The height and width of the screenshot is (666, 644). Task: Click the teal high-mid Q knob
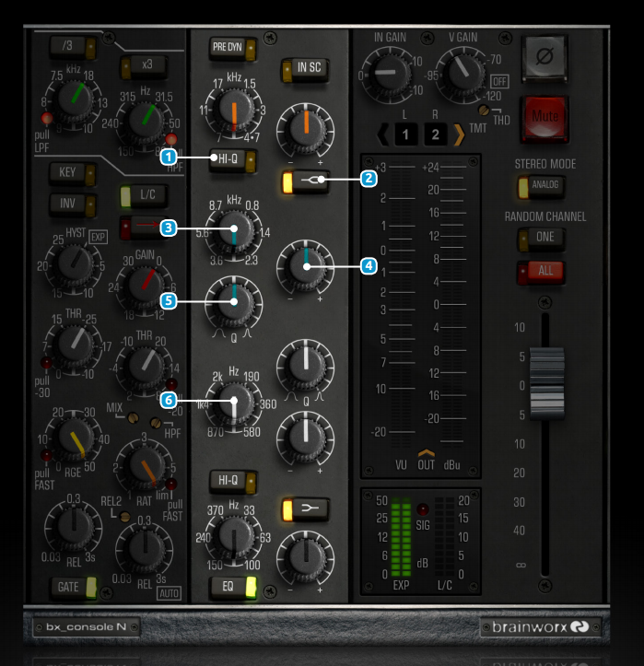234,303
